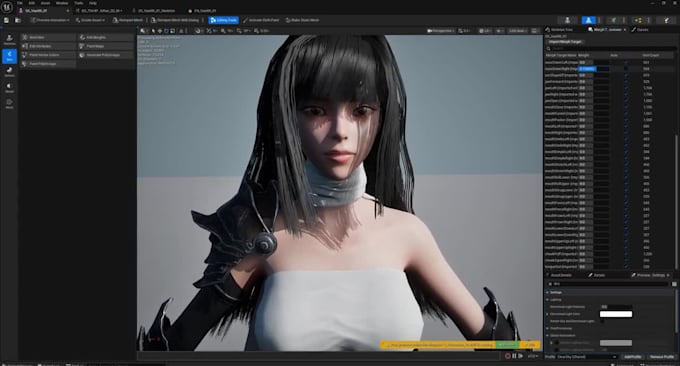Toggle Auto checkbox for mouthFunnel row
This screenshot has width=680, height=366.
626,114
